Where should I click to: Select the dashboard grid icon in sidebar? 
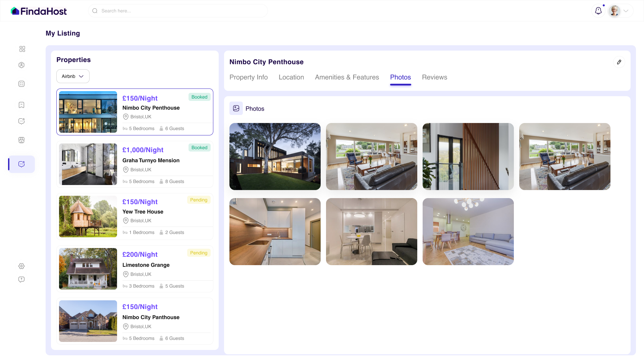[22, 49]
